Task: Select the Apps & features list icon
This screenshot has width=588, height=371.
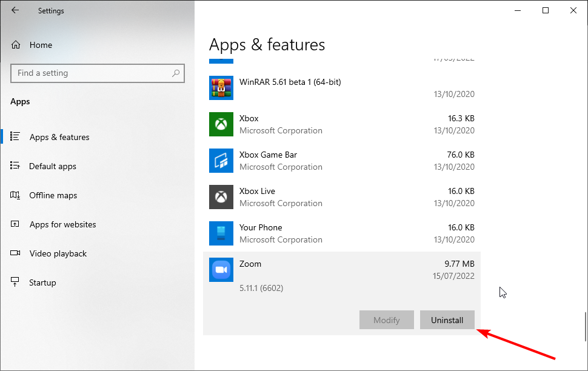Action: click(x=15, y=136)
